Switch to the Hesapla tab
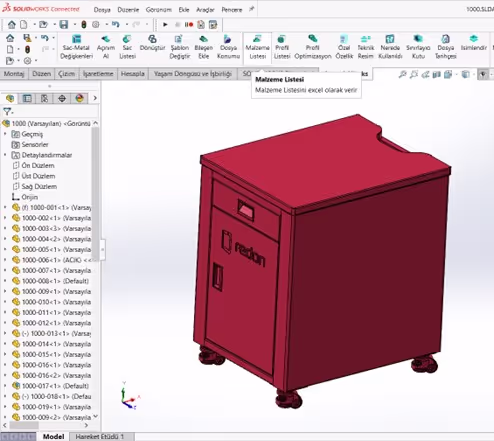494x441 pixels. [132, 74]
